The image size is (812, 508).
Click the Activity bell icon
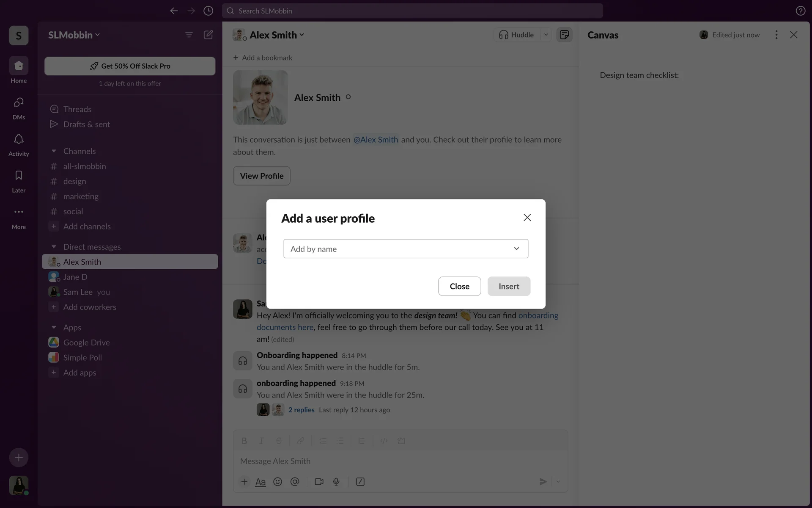[19, 139]
